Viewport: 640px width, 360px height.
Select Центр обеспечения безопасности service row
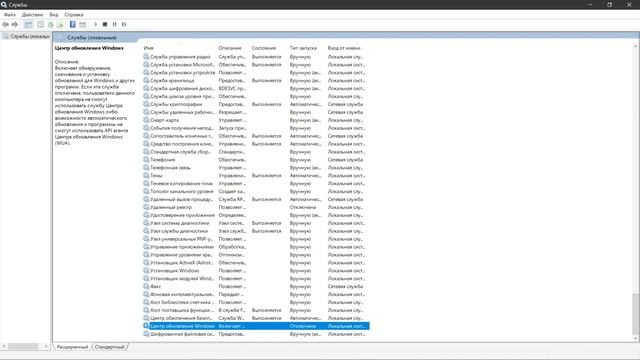256,318
